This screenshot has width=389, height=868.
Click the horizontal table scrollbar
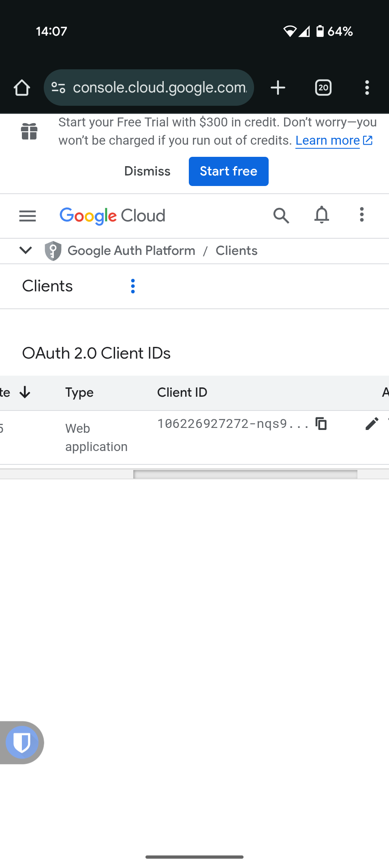(245, 474)
